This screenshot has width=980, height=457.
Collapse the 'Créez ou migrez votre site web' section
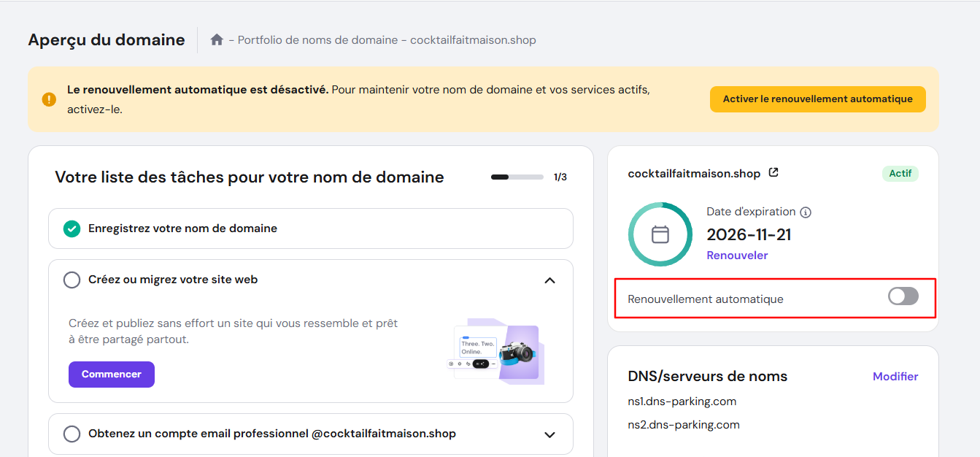pos(551,280)
